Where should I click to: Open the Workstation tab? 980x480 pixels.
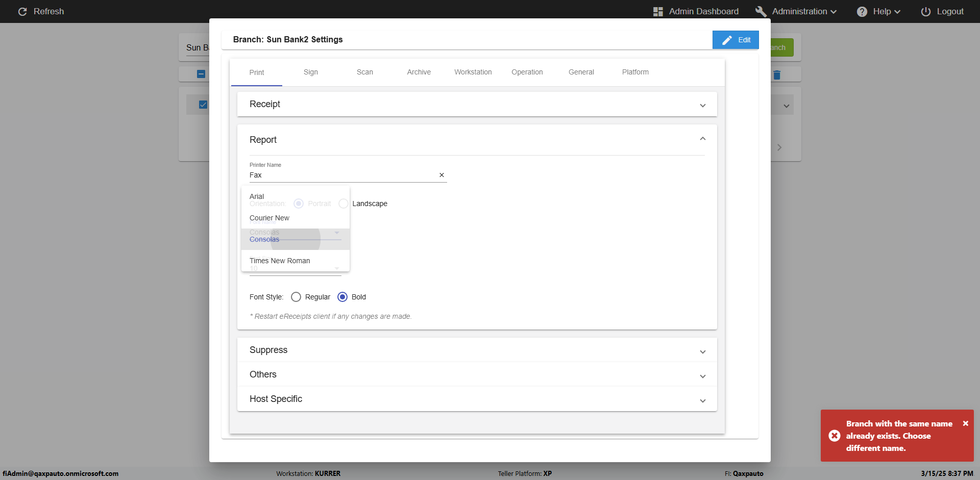pos(473,72)
